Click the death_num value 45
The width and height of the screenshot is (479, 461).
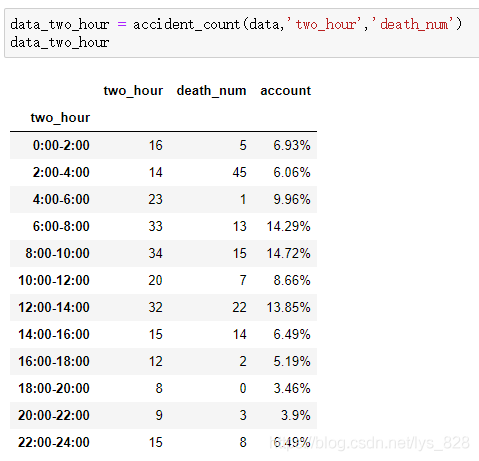(x=239, y=172)
